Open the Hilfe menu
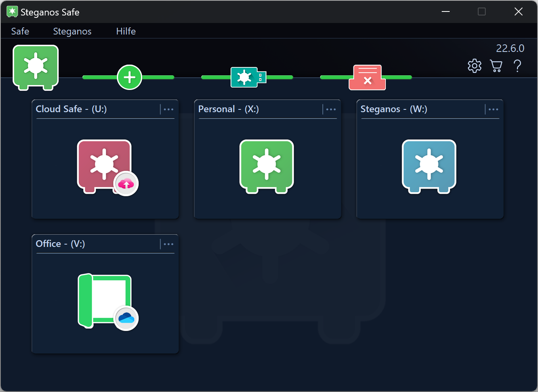The image size is (538, 392). (126, 31)
